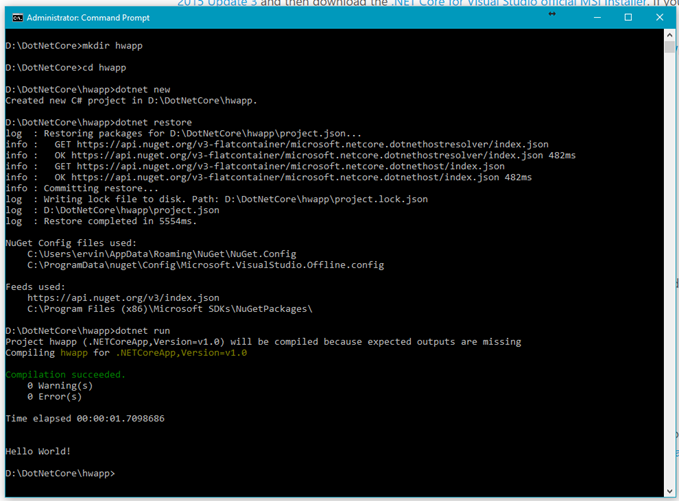
Task: Click '0 Error(s)' line
Action: pyautogui.click(x=55, y=397)
